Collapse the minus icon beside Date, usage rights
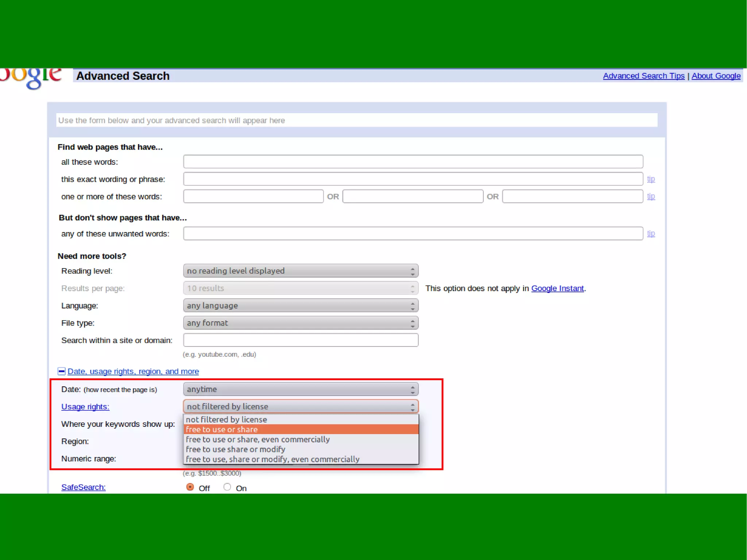747x560 pixels. 62,371
